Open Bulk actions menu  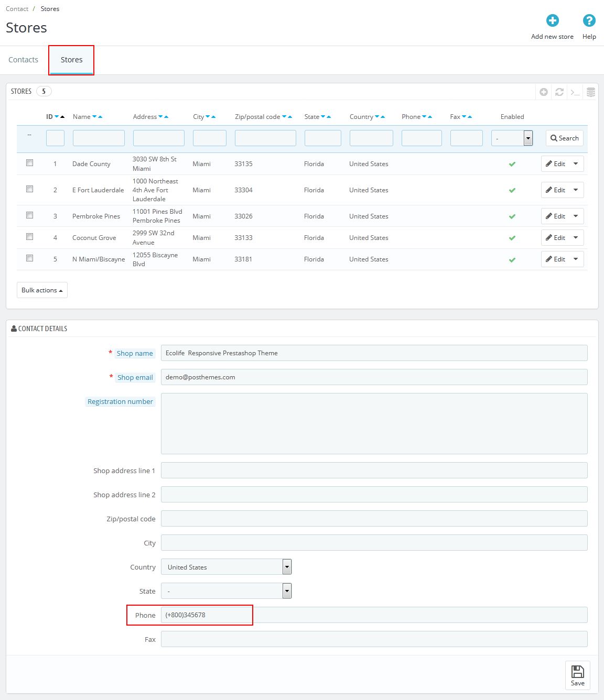coord(42,290)
